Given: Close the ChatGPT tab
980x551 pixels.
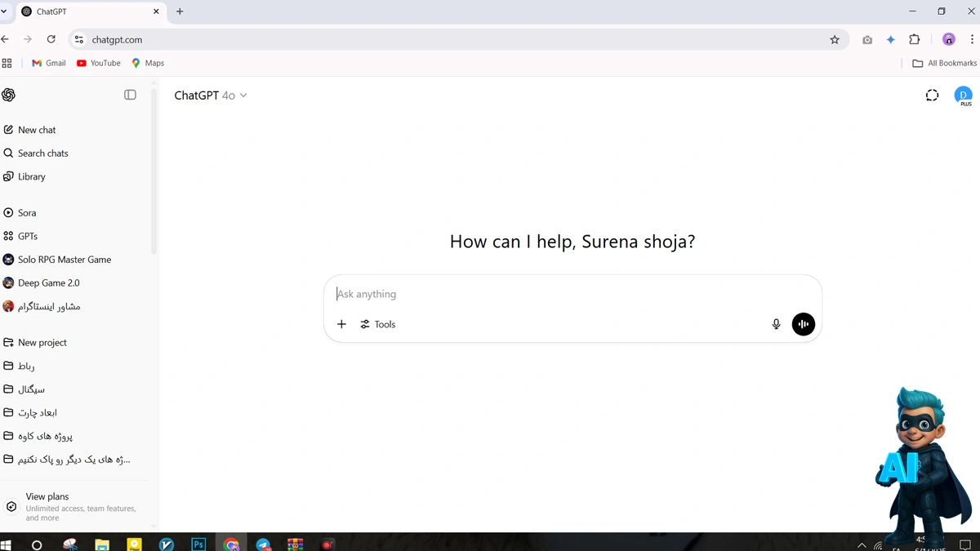Looking at the screenshot, I should tap(156, 11).
